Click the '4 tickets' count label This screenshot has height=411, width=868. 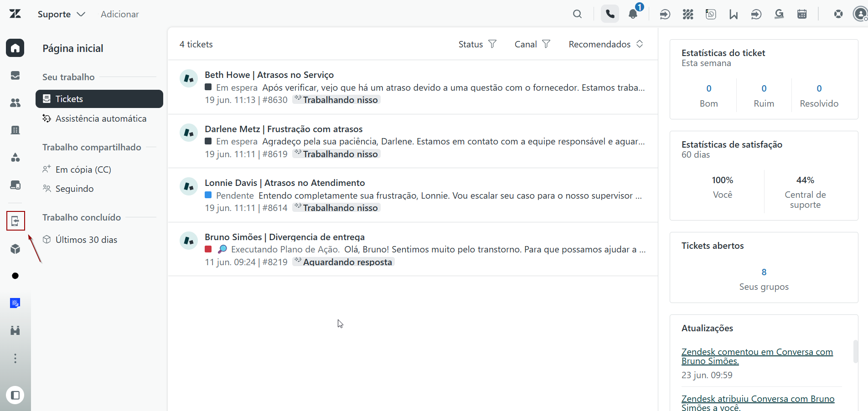pos(196,44)
